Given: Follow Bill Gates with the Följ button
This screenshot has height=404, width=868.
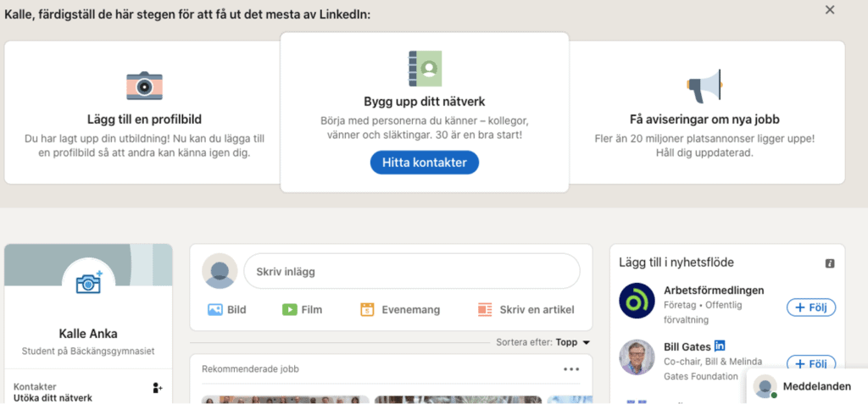Looking at the screenshot, I should 811,363.
